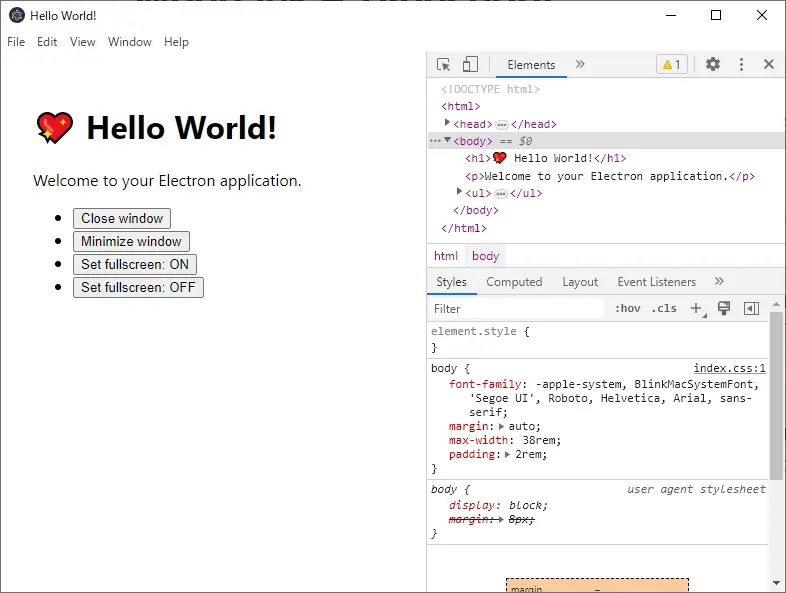Image resolution: width=786 pixels, height=593 pixels.
Task: Click the scrollbar down arrow in styles pane
Action: click(x=776, y=583)
